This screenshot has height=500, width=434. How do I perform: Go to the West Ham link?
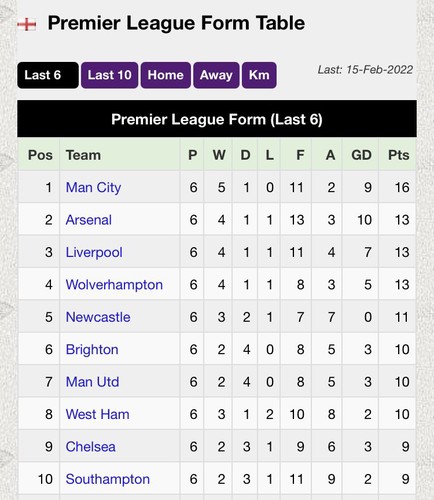[x=98, y=414]
